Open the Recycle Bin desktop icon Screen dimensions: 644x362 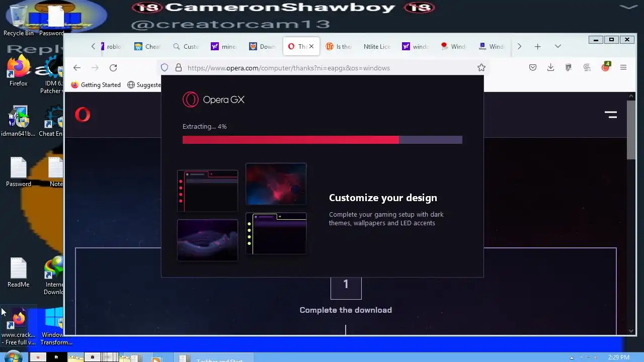[x=19, y=20]
